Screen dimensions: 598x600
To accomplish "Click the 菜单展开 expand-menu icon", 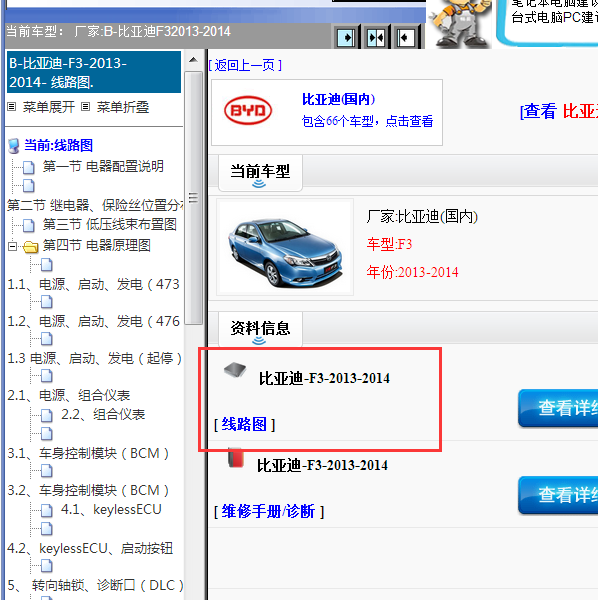I will pyautogui.click(x=12, y=107).
